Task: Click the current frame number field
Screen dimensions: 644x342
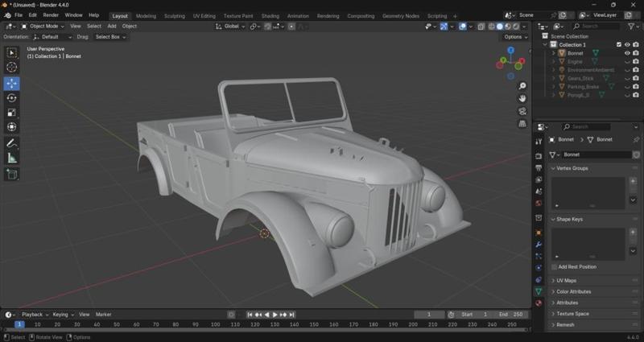Action: click(x=429, y=315)
